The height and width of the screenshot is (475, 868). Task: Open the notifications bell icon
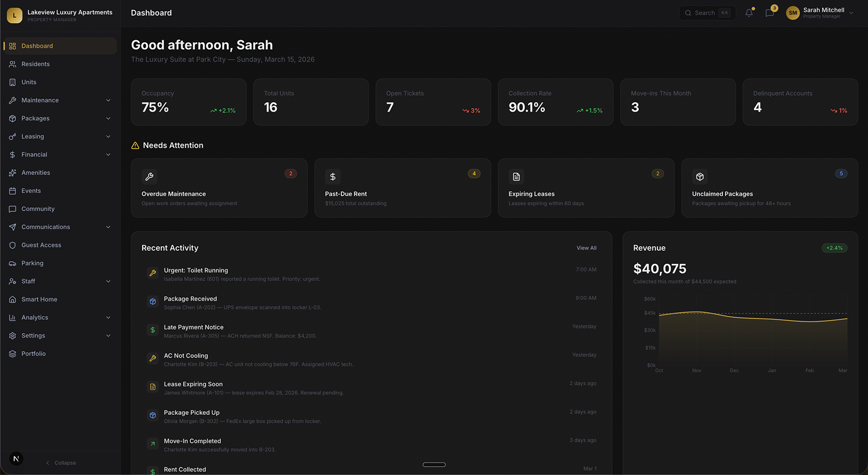click(x=749, y=13)
